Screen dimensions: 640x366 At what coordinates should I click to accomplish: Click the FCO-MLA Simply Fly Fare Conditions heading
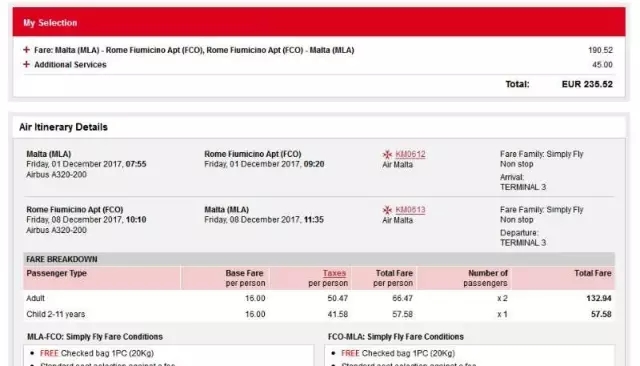pyautogui.click(x=396, y=337)
